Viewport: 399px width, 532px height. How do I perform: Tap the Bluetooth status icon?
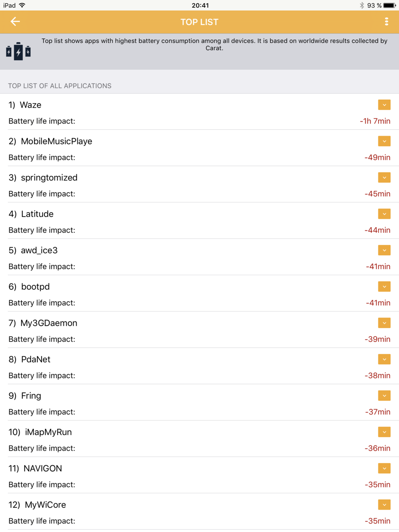point(361,5)
